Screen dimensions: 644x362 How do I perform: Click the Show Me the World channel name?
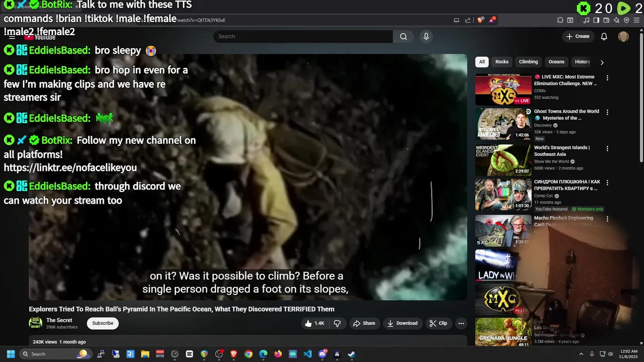coord(551,161)
